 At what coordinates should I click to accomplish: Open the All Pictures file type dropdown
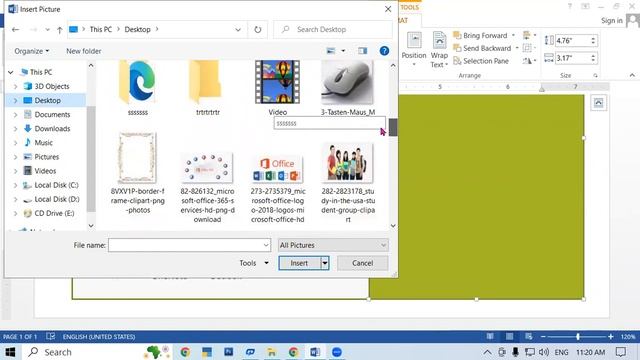click(x=333, y=245)
